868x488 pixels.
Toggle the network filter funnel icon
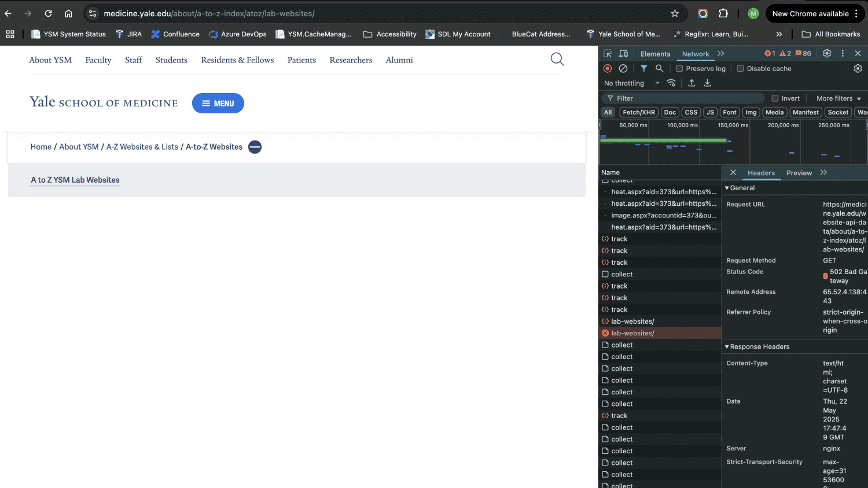[x=643, y=68]
